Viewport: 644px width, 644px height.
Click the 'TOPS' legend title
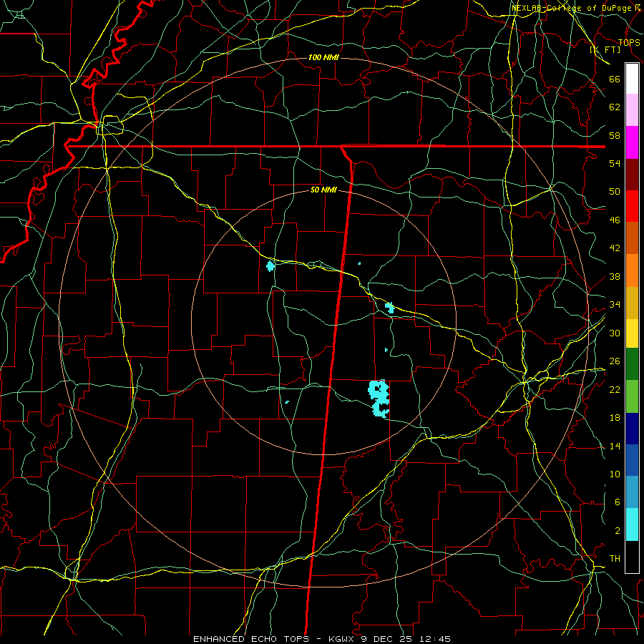pos(629,42)
